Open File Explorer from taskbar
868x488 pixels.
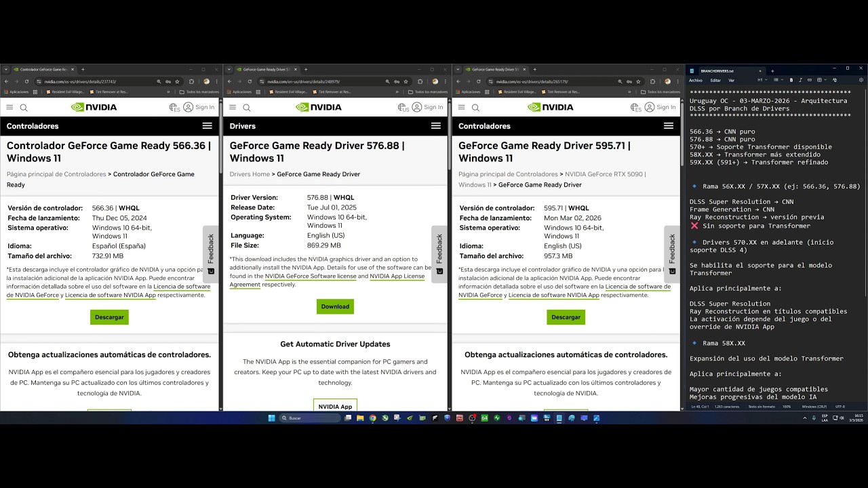(360, 418)
